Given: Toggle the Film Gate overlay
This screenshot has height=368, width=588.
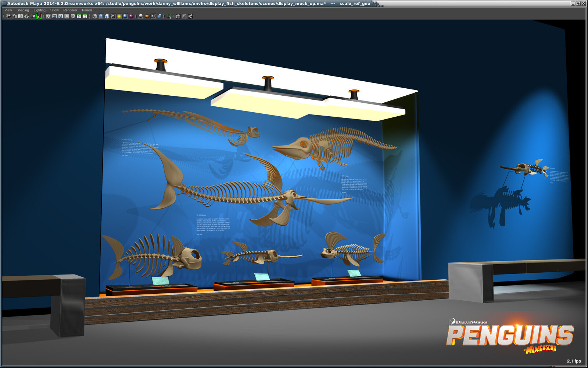Looking at the screenshot, I should click(x=54, y=16).
